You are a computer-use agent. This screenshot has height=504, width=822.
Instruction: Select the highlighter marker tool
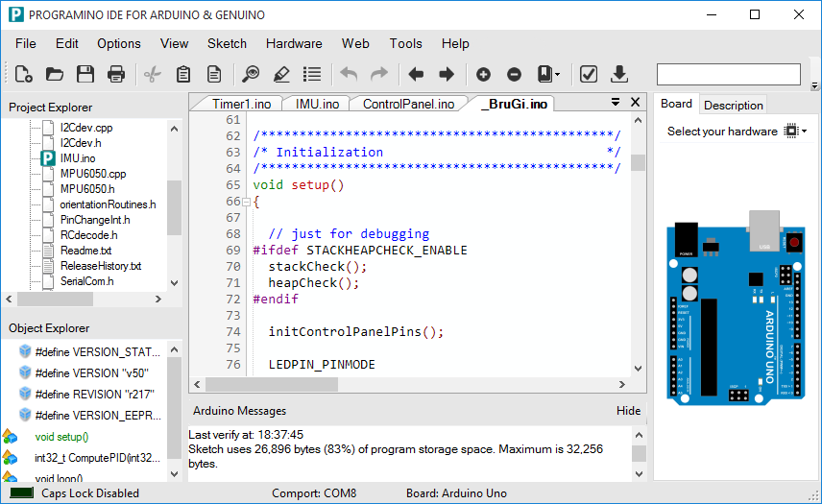[x=281, y=74]
